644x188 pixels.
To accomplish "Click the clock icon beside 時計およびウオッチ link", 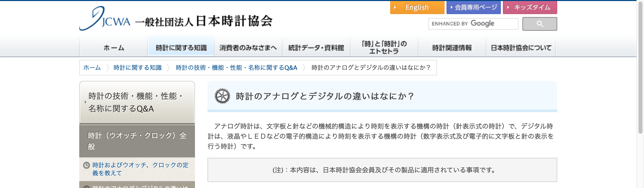I will click(86, 165).
